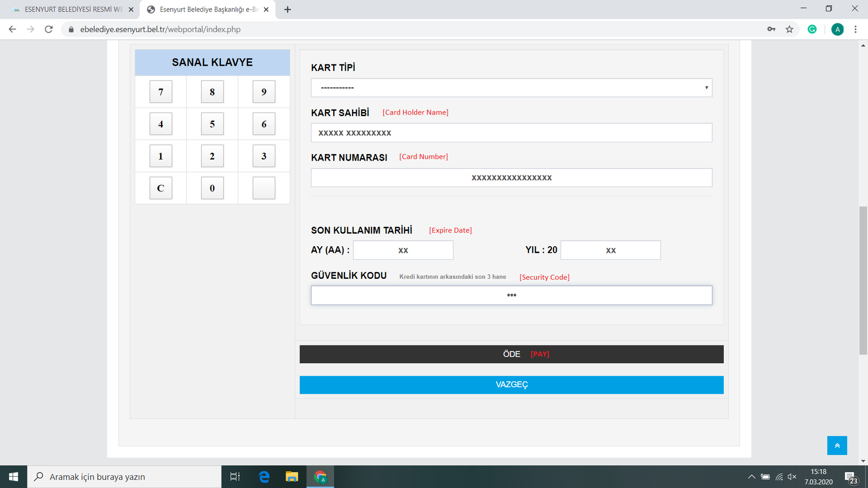This screenshot has height=488, width=868.
Task: Bookmark this page with the star icon
Action: [x=789, y=29]
